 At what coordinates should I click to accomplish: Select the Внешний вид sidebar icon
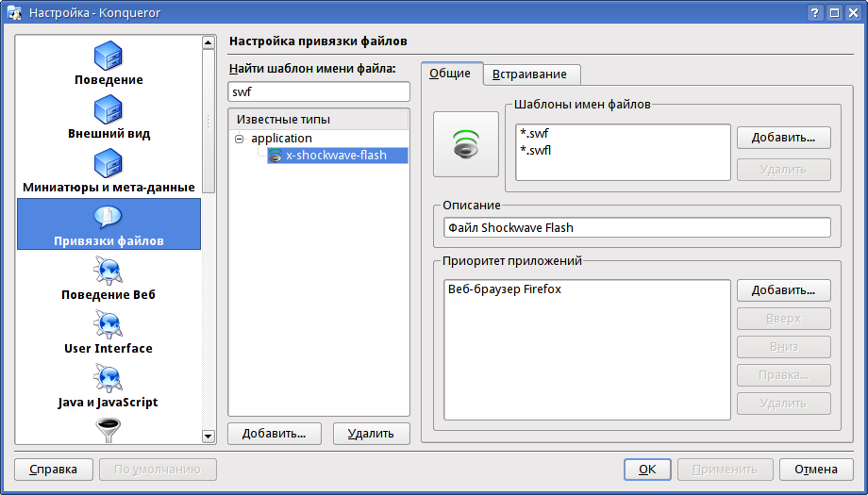coord(108,109)
